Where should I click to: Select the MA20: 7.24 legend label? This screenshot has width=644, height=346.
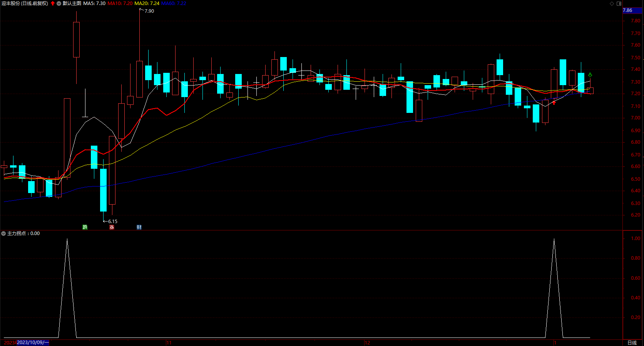[147, 3]
